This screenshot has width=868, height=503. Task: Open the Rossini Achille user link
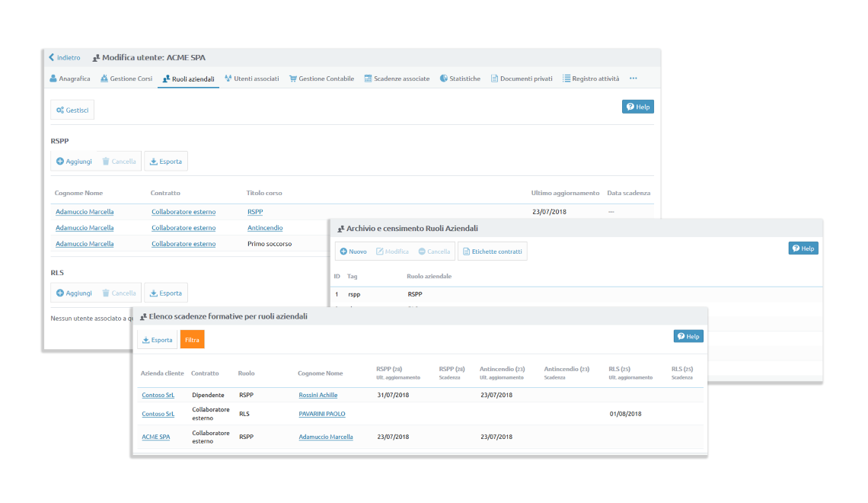(x=318, y=395)
